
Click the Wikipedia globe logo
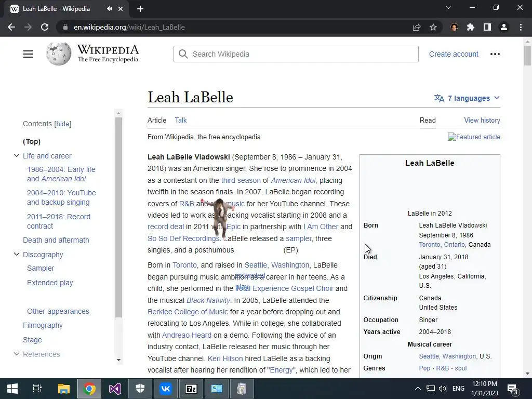pos(59,54)
